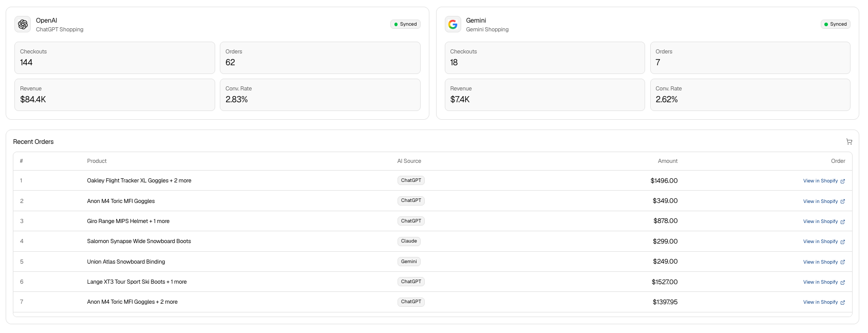The width and height of the screenshot is (868, 333).
Task: Click ChatGPT badge on order 2 row
Action: click(x=411, y=200)
